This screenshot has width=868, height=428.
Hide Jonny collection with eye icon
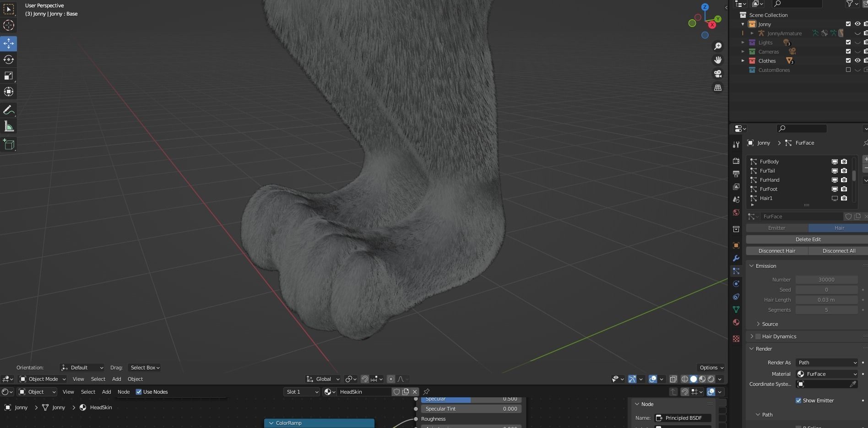click(857, 24)
